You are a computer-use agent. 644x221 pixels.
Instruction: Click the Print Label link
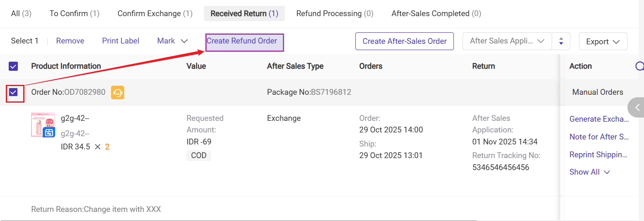(x=121, y=41)
